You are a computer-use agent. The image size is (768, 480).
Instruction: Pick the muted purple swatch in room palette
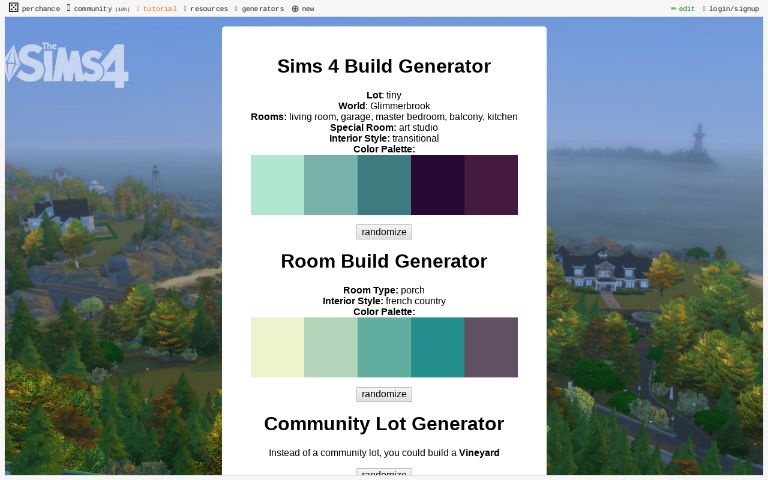491,347
